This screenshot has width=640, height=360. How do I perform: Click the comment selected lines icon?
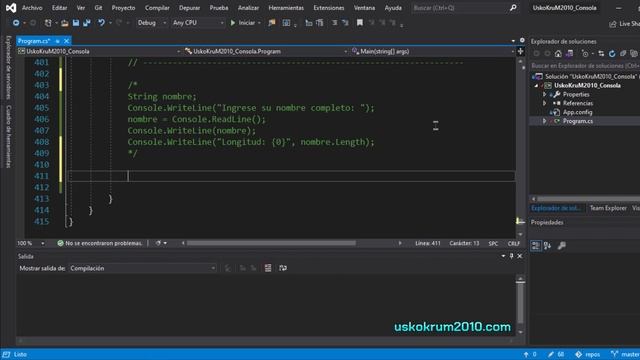click(x=335, y=23)
